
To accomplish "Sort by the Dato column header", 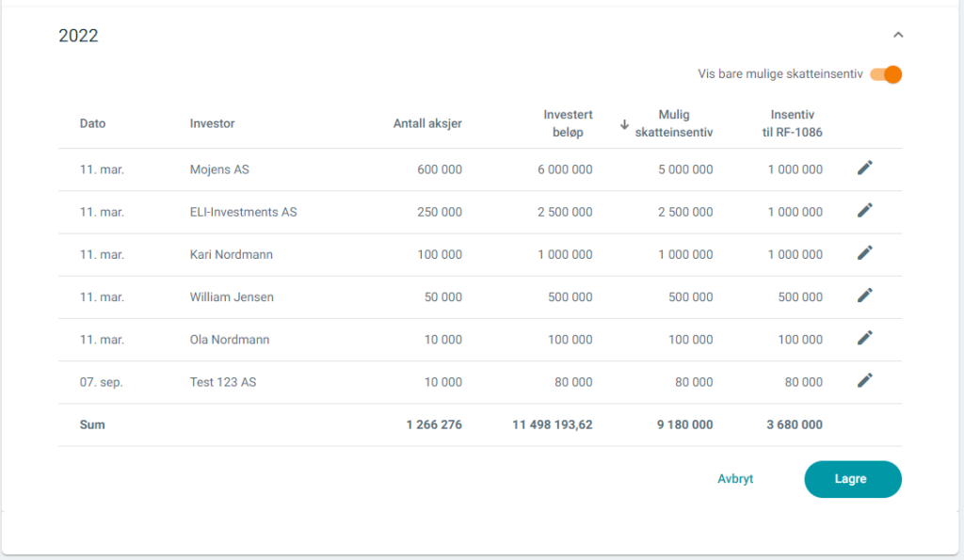I will (92, 123).
